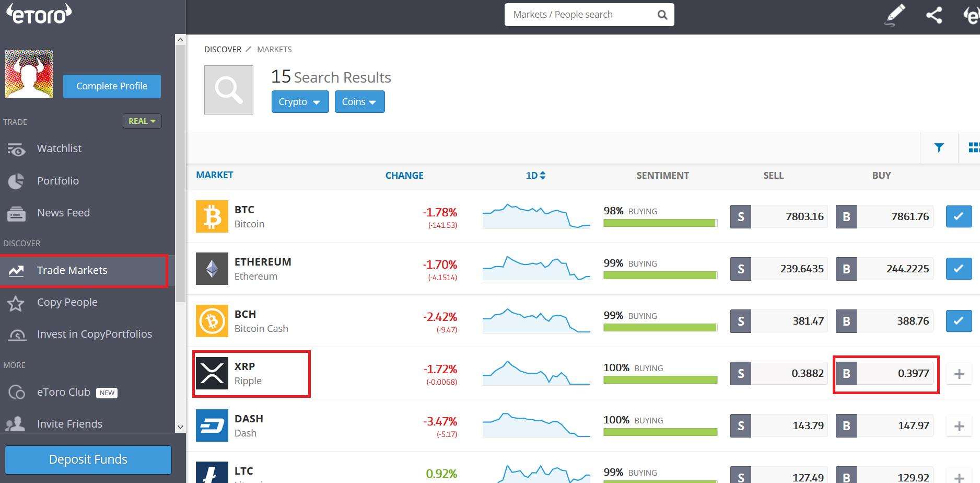The height and width of the screenshot is (483, 980).
Task: Click the Bitcoin BTC logo
Action: tap(212, 216)
